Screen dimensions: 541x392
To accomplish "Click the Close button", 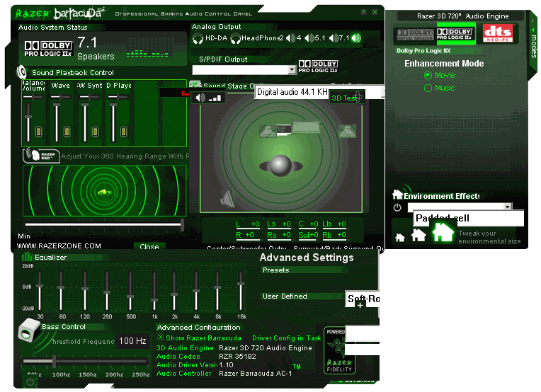I will [x=149, y=246].
